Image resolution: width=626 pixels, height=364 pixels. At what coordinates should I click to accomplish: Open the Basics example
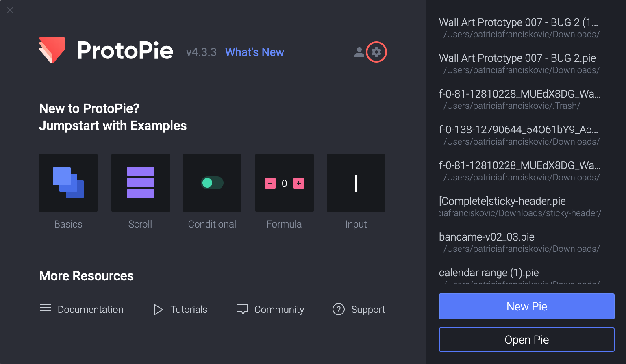pyautogui.click(x=68, y=183)
